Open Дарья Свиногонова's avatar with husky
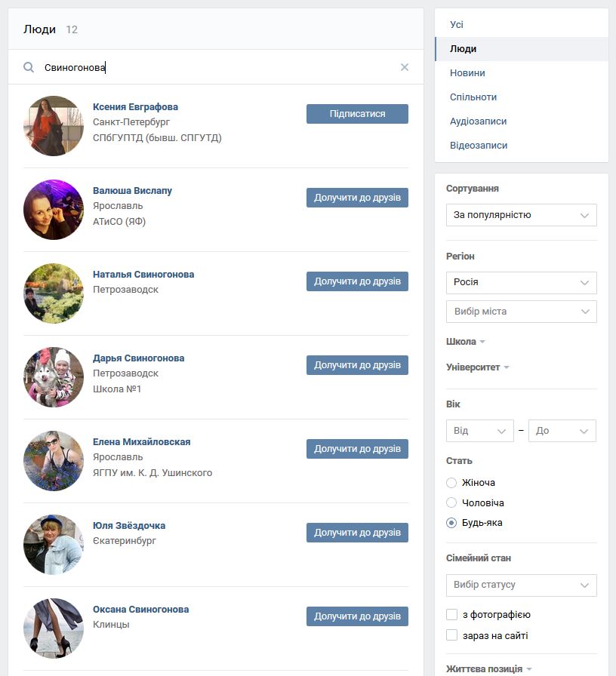The width and height of the screenshot is (616, 676). 54,377
